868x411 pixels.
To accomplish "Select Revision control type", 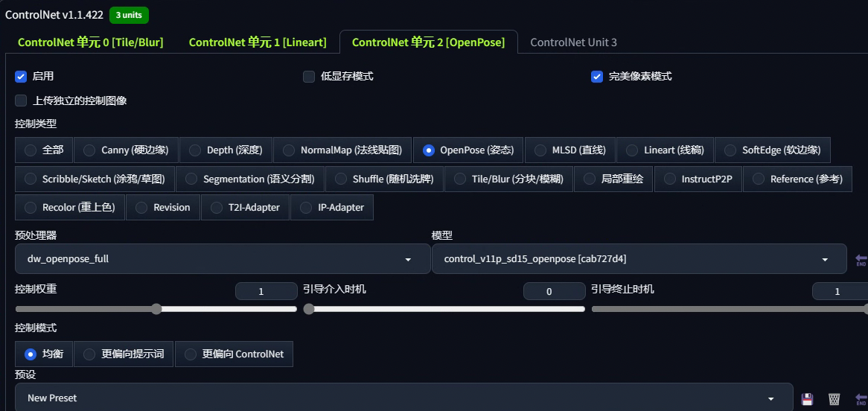I will tap(163, 207).
